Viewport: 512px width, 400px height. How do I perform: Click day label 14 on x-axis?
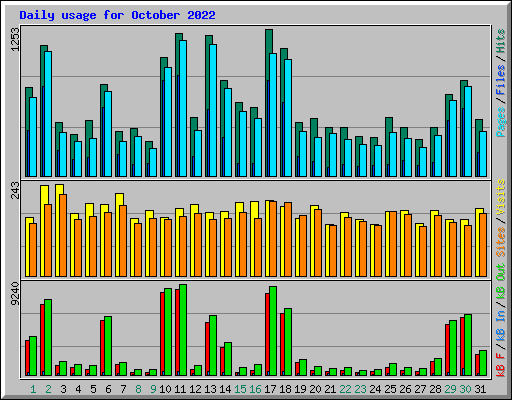coord(225,389)
